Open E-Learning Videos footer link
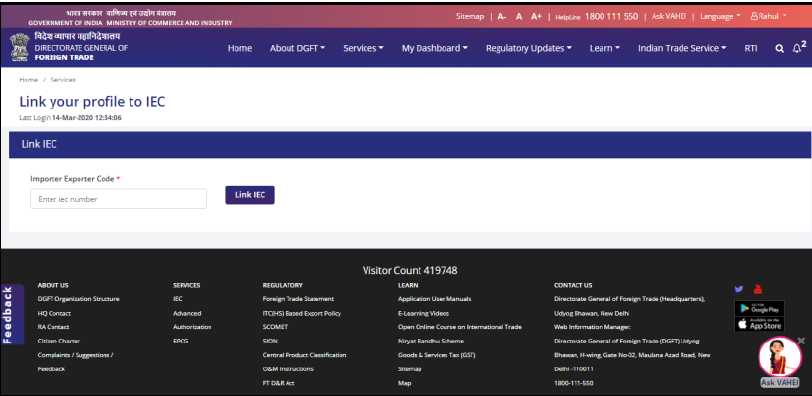The height and width of the screenshot is (396, 812). click(x=423, y=314)
